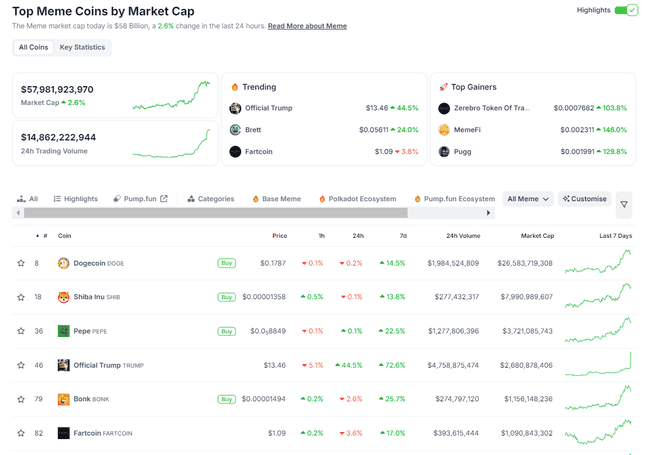Click the Zerebro token icon in Top Gainers

[444, 108]
